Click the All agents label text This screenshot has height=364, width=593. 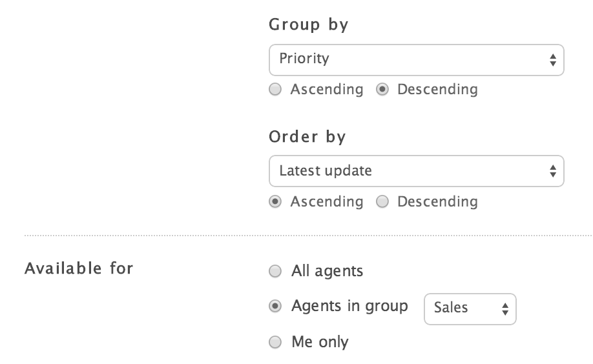[327, 271]
